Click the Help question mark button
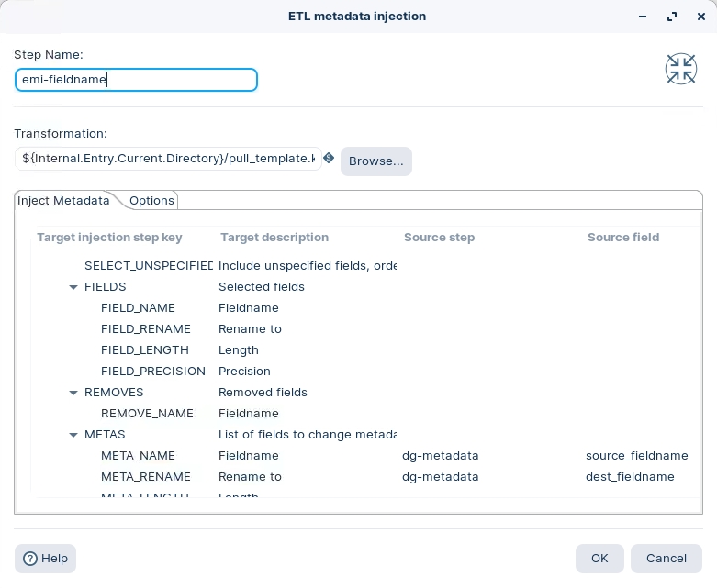Screen dimensions: 717x588 click(45, 559)
